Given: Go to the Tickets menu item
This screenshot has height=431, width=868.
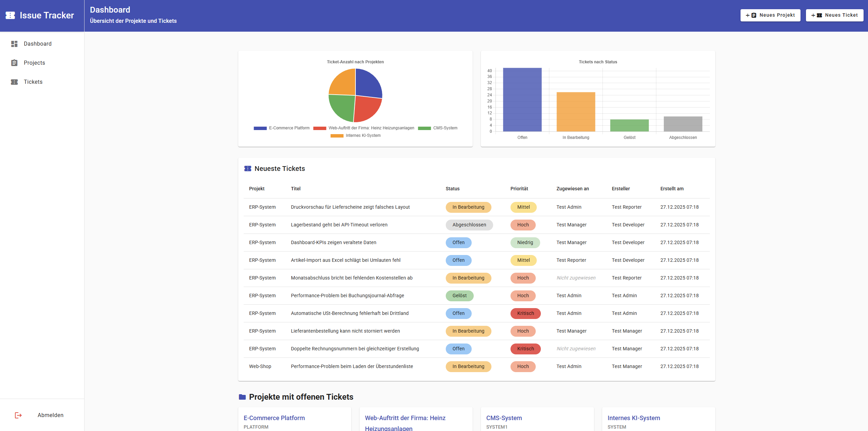Looking at the screenshot, I should click(x=42, y=82).
